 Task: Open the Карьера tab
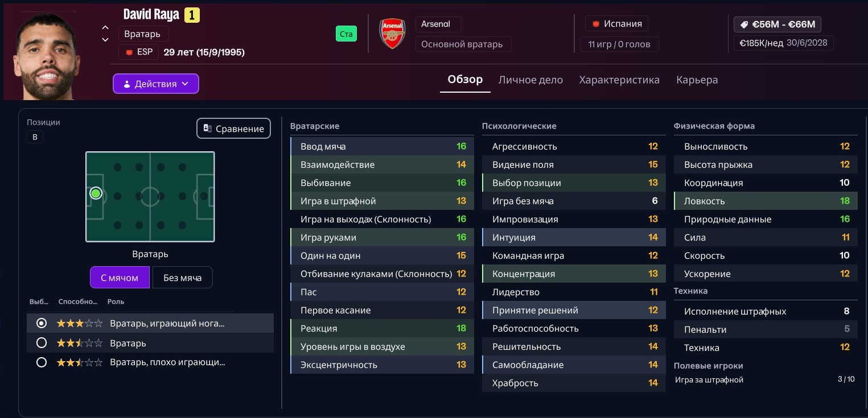(697, 80)
